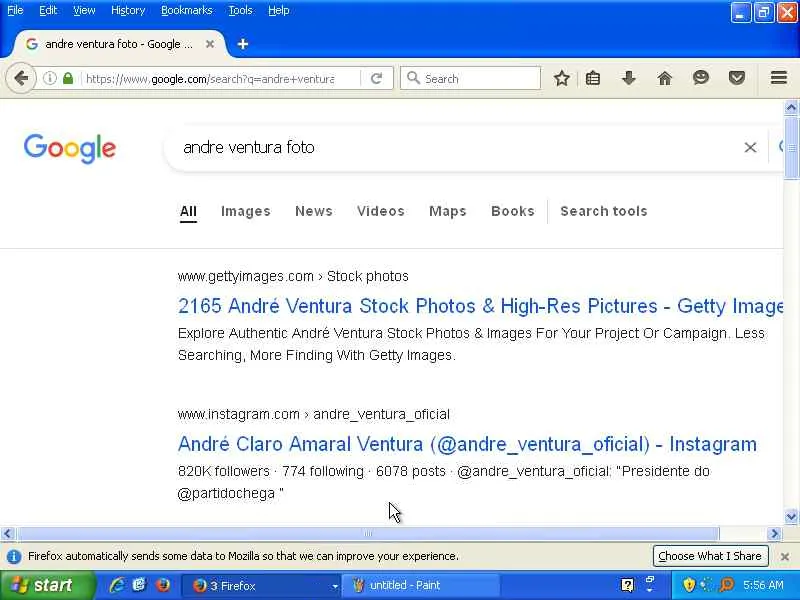Click the horizontal scrollbar left arrow
The image size is (800, 600).
pyautogui.click(x=7, y=534)
